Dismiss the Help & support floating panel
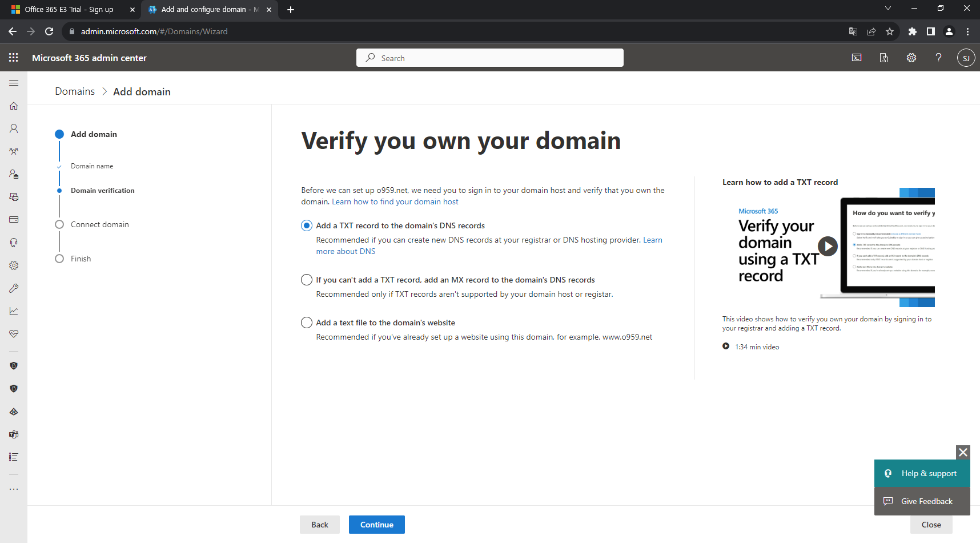 963,452
